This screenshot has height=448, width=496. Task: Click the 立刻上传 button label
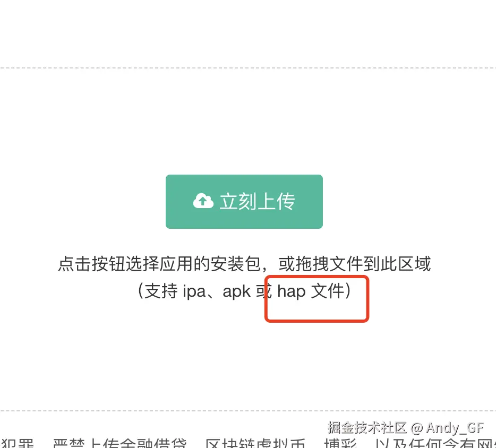258,201
